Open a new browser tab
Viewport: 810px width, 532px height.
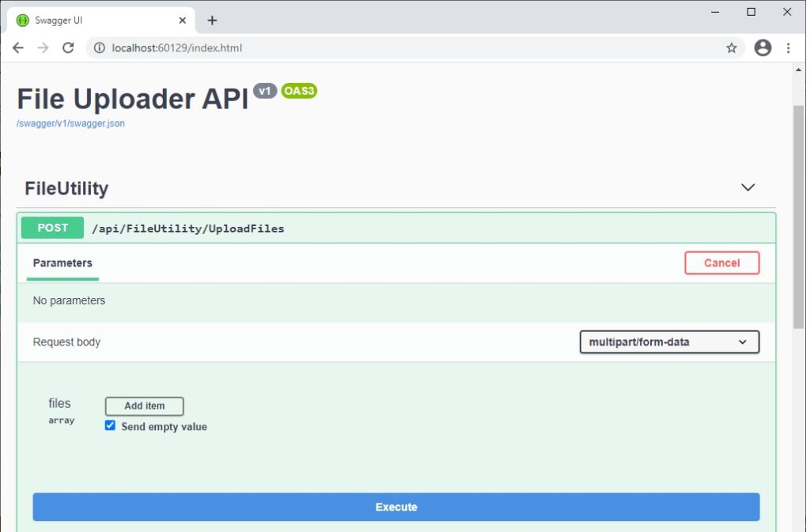pos(212,21)
